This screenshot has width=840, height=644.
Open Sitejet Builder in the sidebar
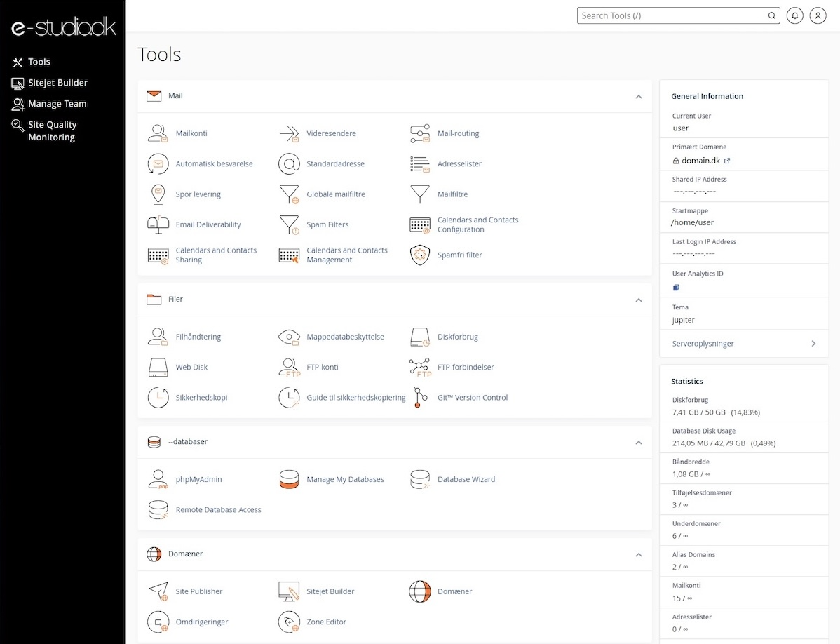(57, 83)
